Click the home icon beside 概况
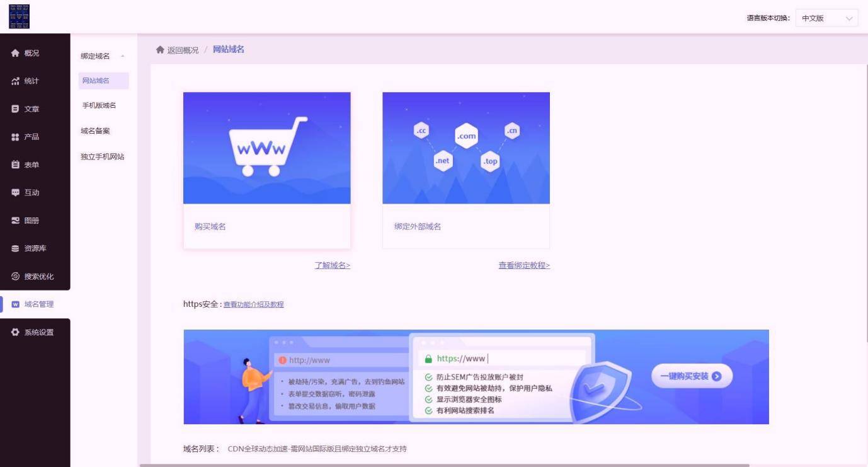This screenshot has width=868, height=467. tap(15, 54)
